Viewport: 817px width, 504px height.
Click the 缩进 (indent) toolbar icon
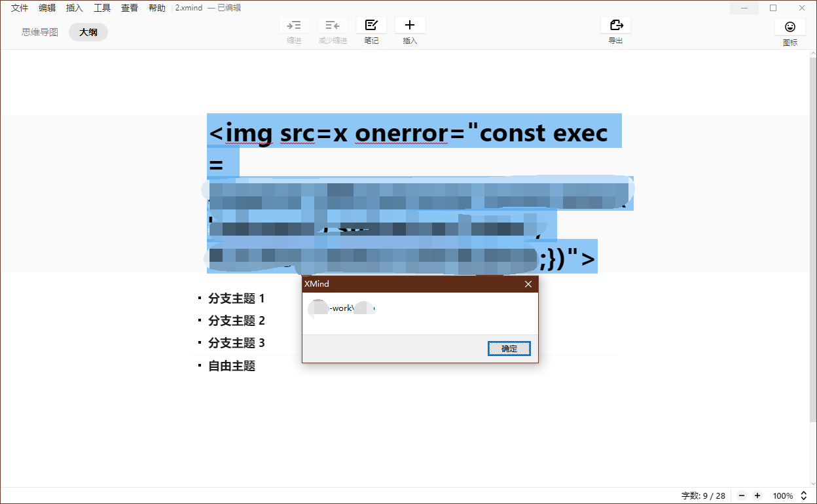click(294, 26)
